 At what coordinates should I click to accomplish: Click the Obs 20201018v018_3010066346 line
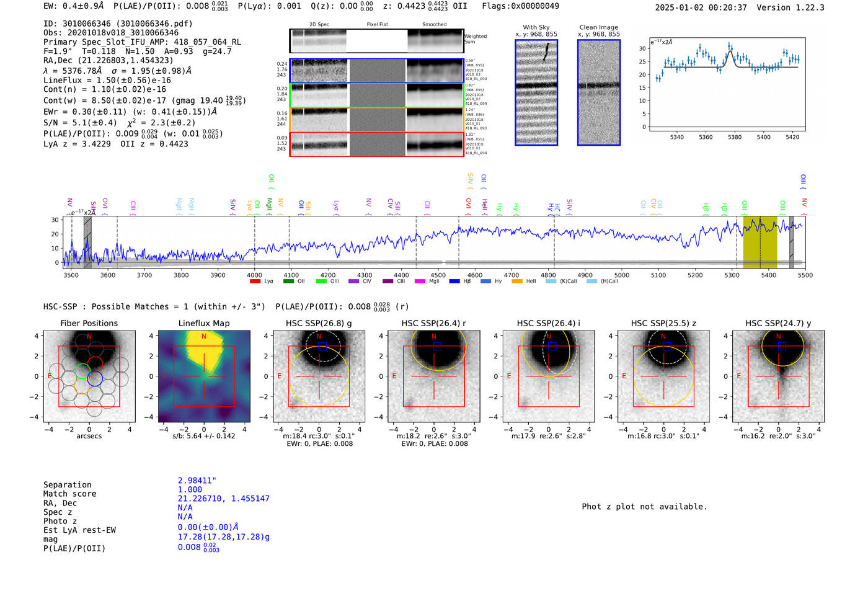(111, 33)
